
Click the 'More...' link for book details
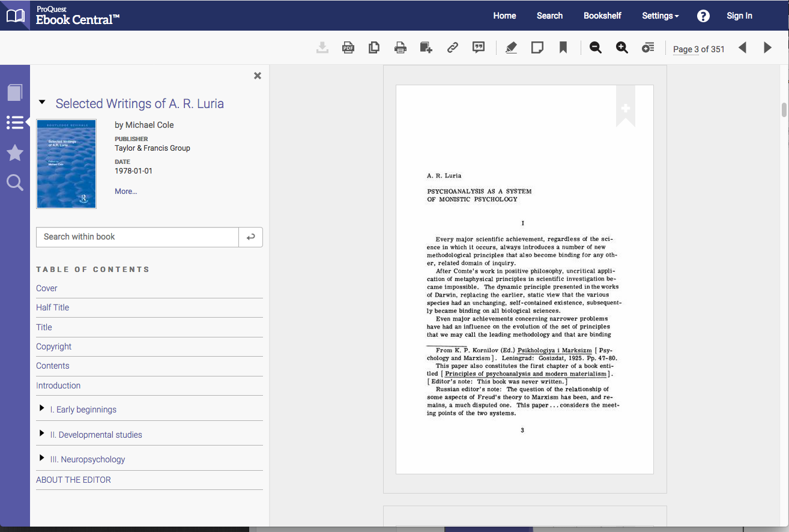(125, 191)
